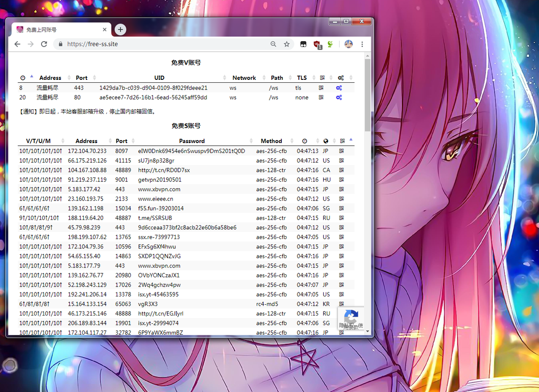The width and height of the screenshot is (539, 392).
Task: Open config gears for port 80 V account
Action: point(339,98)
